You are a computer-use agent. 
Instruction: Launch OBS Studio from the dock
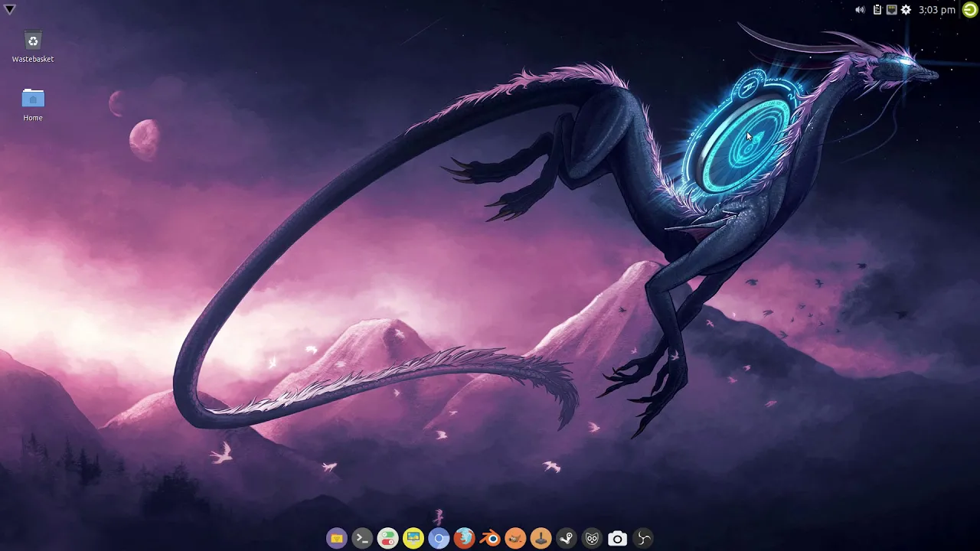[x=643, y=539]
